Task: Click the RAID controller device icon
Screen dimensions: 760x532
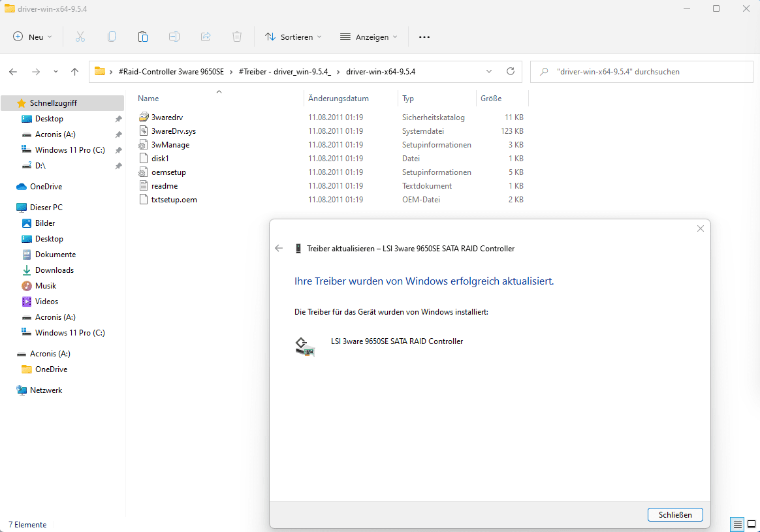Action: (x=305, y=347)
